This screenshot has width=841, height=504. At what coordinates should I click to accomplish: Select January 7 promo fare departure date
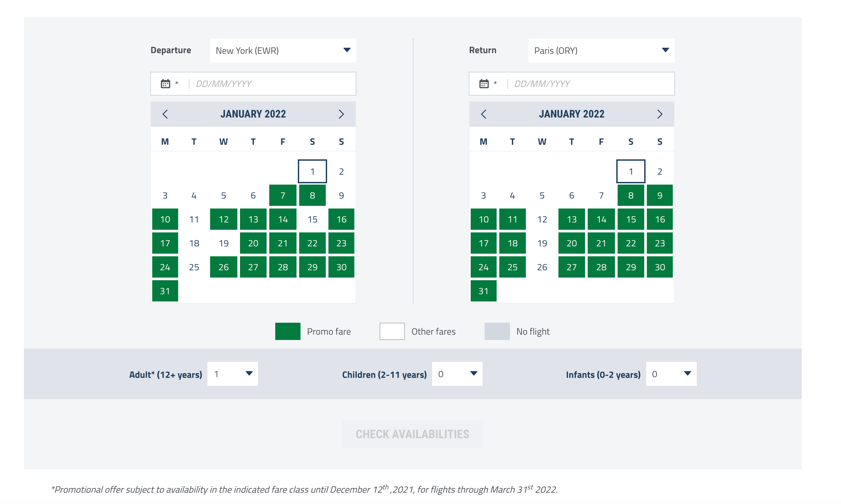tap(283, 195)
